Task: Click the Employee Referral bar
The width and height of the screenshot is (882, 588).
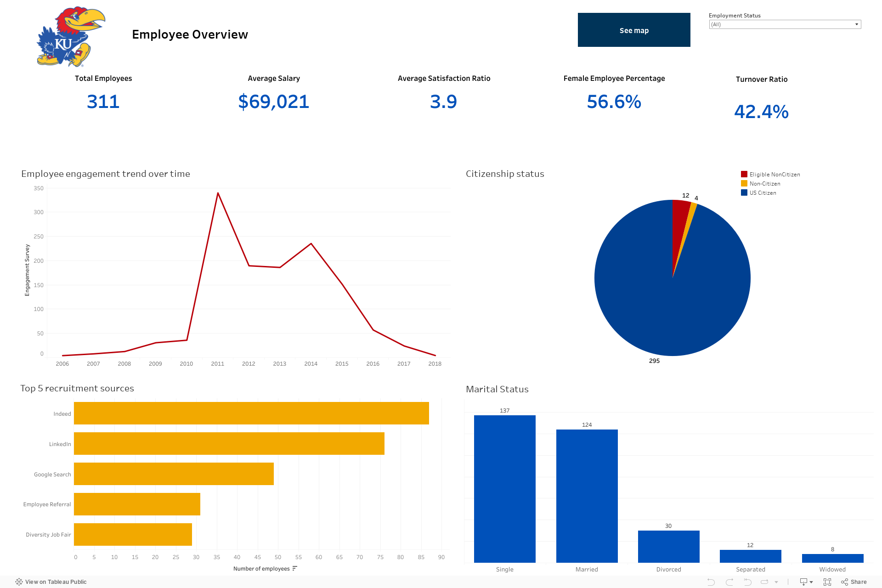Action: (137, 504)
